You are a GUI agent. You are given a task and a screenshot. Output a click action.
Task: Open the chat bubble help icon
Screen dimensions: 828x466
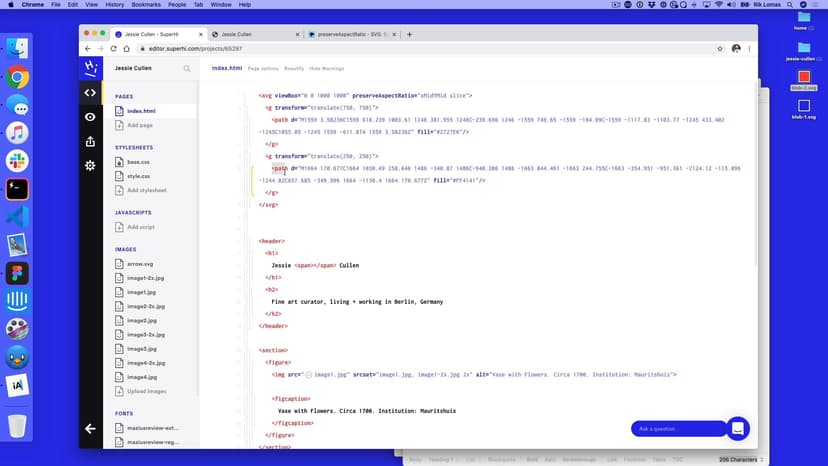coord(737,428)
